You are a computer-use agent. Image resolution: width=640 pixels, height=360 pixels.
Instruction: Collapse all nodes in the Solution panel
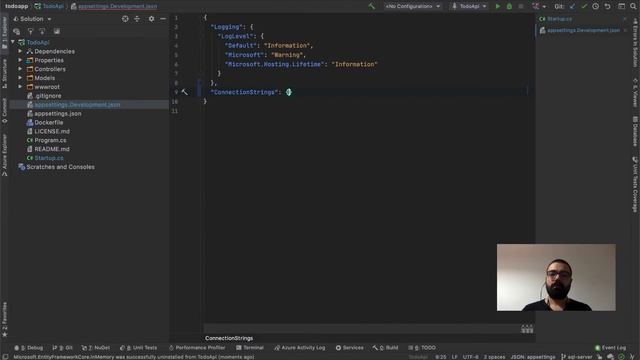pyautogui.click(x=137, y=19)
